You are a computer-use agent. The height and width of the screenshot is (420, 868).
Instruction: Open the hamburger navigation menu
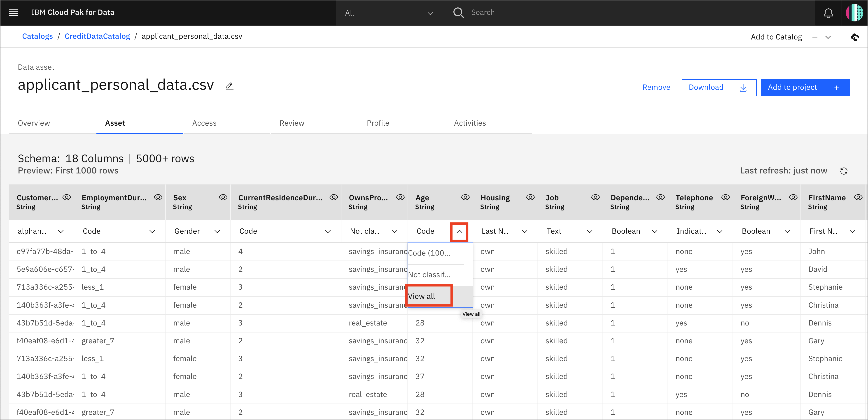point(13,13)
